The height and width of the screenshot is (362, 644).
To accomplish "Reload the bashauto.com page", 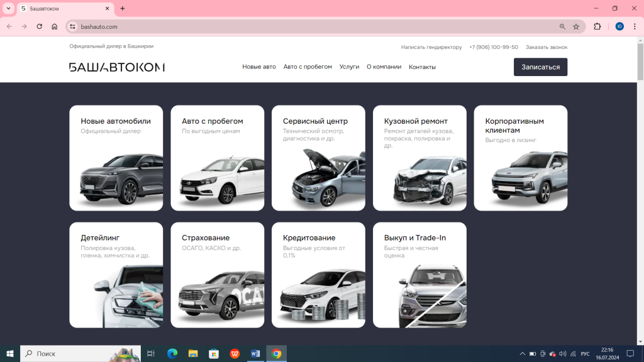I will point(40,26).
